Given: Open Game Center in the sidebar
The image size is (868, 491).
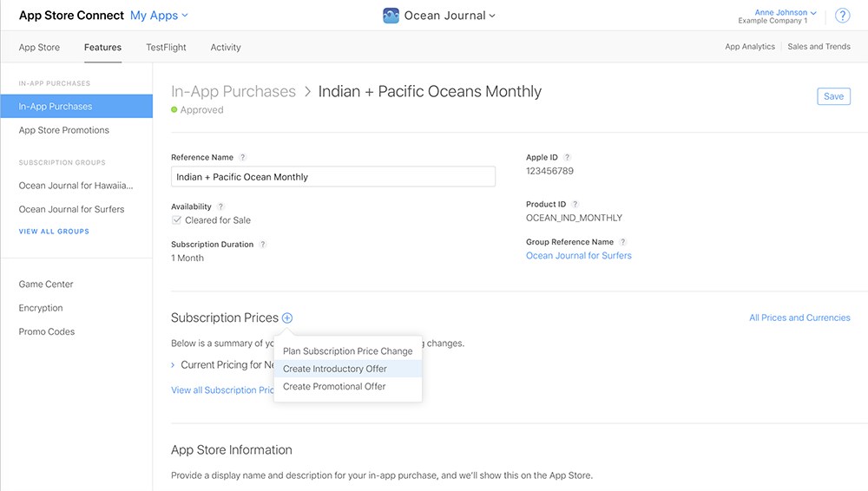Looking at the screenshot, I should [x=46, y=284].
